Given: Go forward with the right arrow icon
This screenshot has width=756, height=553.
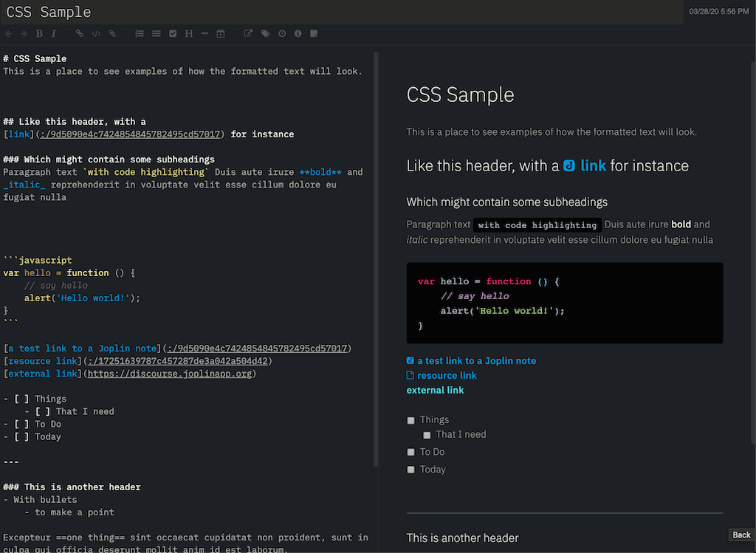Looking at the screenshot, I should click(x=24, y=34).
